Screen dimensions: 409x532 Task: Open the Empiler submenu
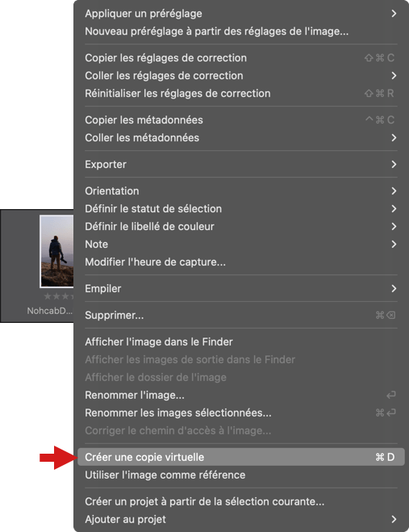click(x=240, y=288)
